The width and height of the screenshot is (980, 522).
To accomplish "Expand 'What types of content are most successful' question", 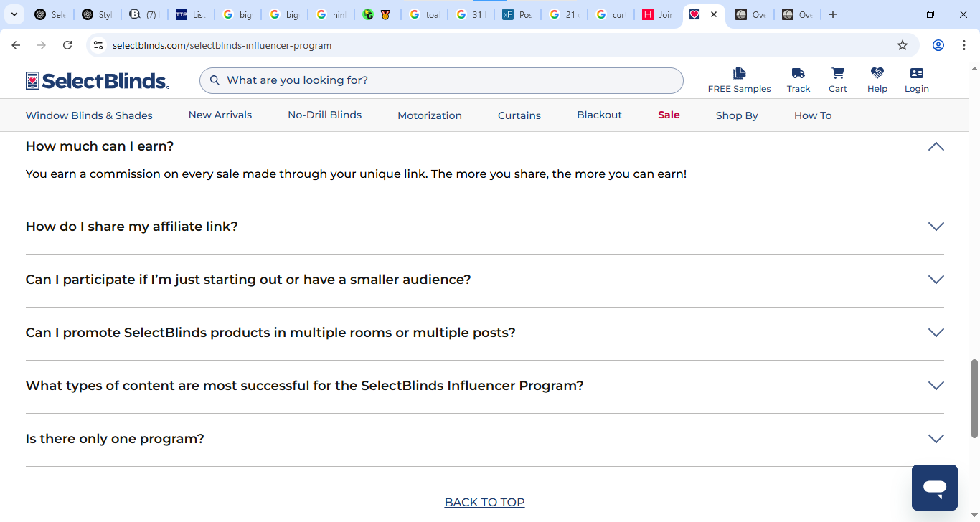I will pyautogui.click(x=936, y=386).
